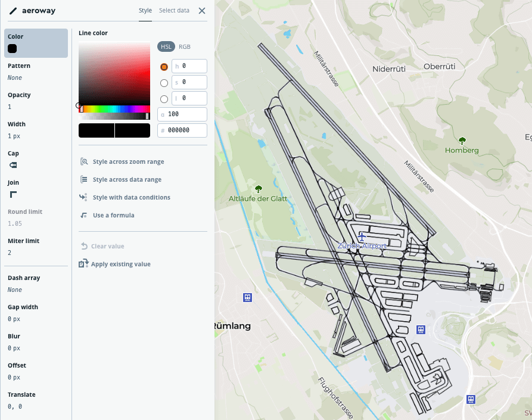Click the Apply existing value icon
532x420 pixels.
tap(83, 264)
